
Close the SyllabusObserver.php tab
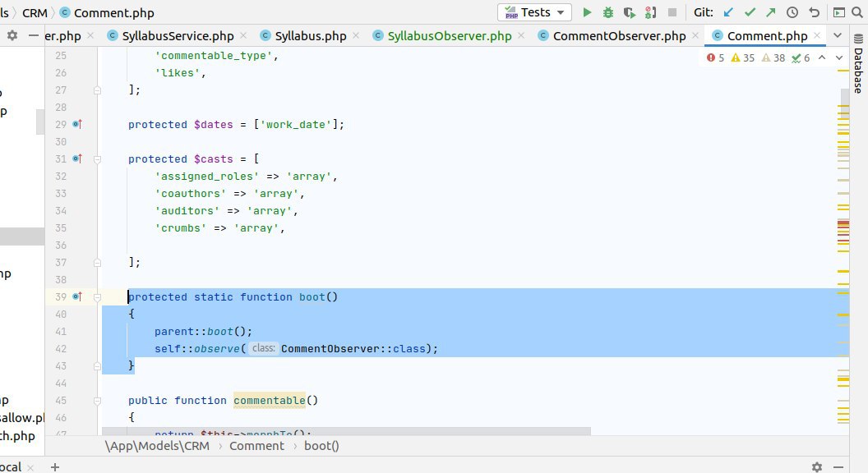point(521,35)
